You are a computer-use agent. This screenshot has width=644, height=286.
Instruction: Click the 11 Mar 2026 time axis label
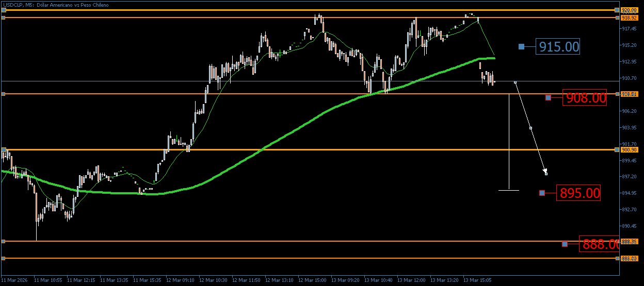(14, 280)
